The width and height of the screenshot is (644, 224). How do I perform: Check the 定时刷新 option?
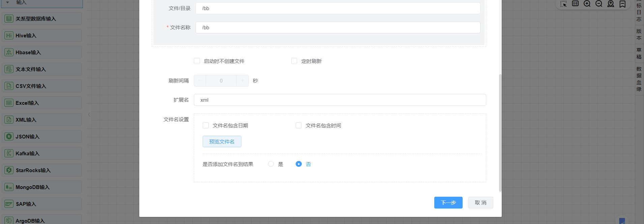(x=294, y=61)
